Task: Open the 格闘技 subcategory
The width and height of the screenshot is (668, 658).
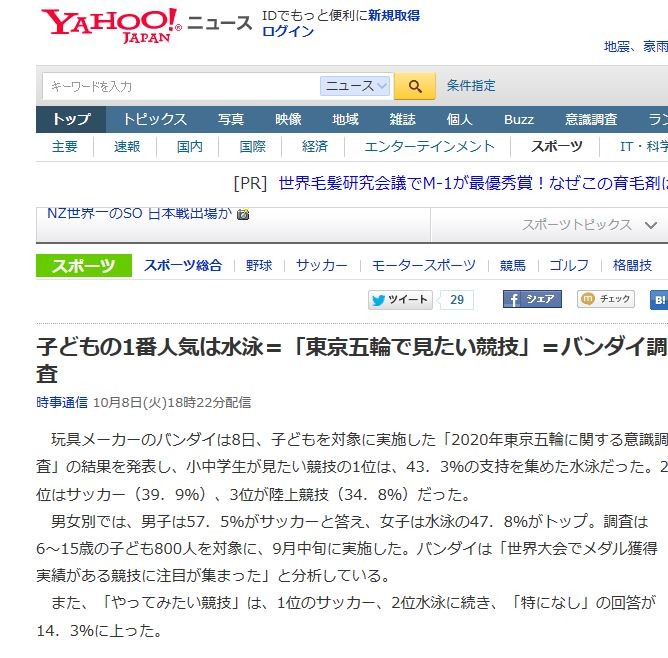Action: pos(632,266)
